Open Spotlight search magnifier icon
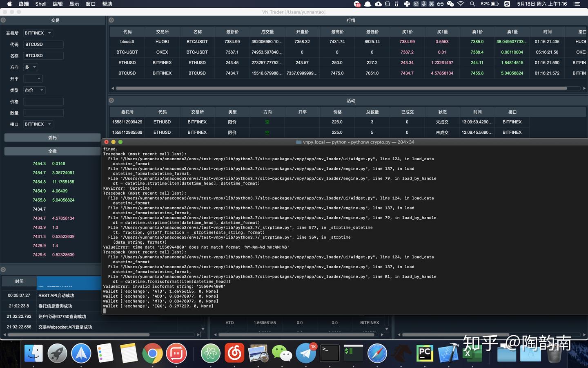 point(472,4)
